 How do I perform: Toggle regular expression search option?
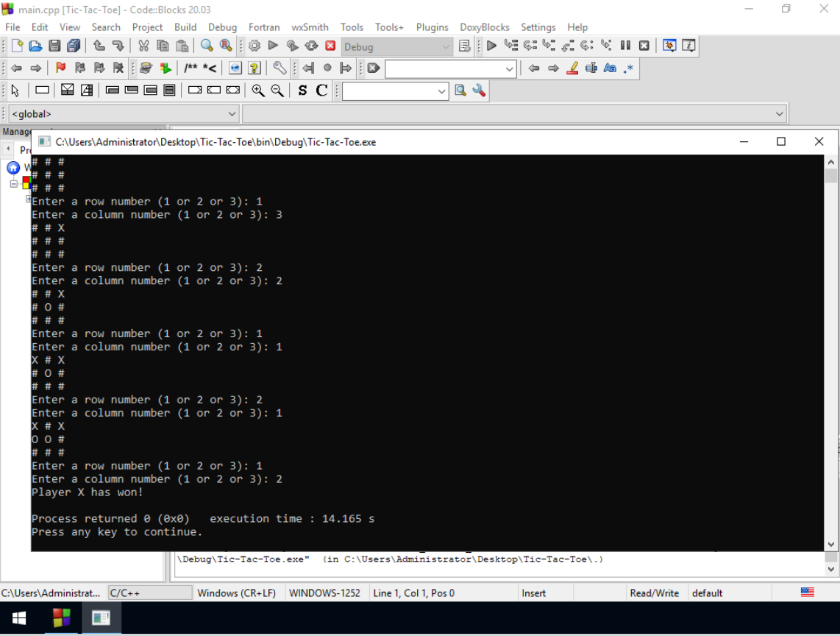(629, 68)
